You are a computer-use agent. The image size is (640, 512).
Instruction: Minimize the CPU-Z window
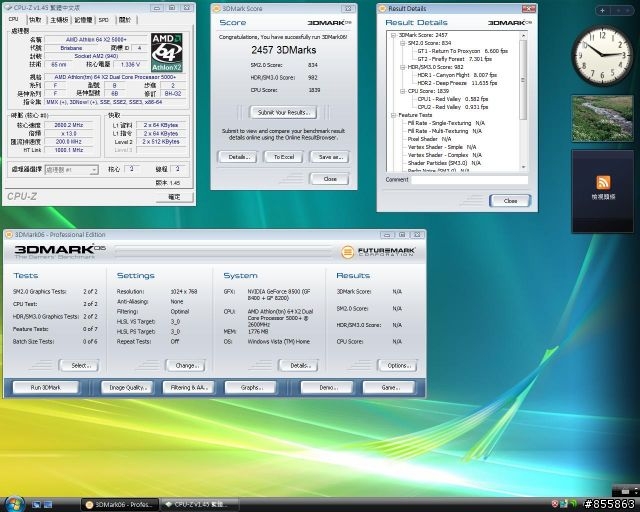(156, 8)
